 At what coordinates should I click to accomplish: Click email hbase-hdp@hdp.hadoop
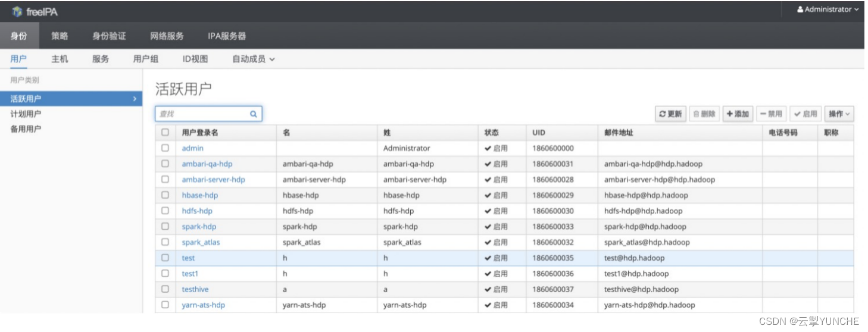point(646,195)
